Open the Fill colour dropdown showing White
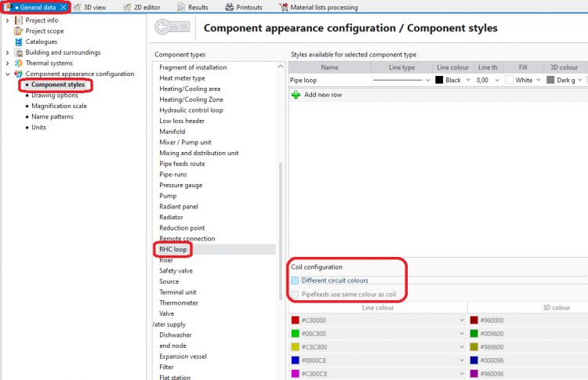The height and width of the screenshot is (380, 588). coord(540,80)
